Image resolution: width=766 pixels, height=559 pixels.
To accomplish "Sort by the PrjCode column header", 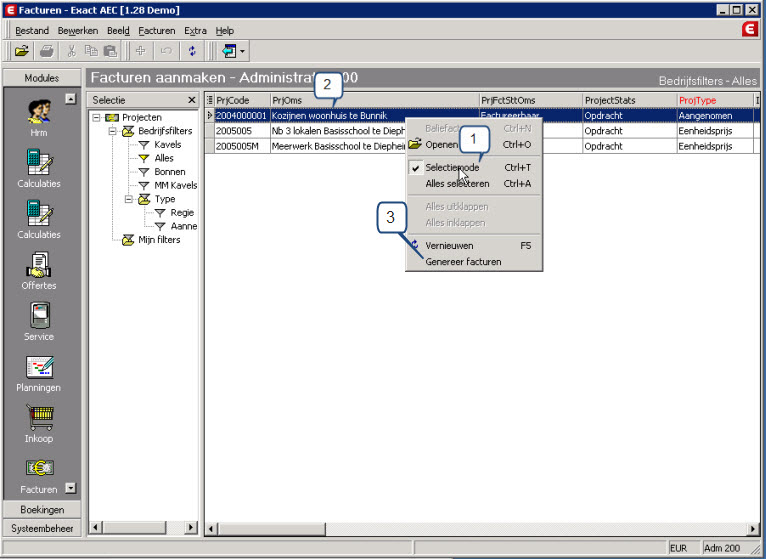I will [242, 100].
